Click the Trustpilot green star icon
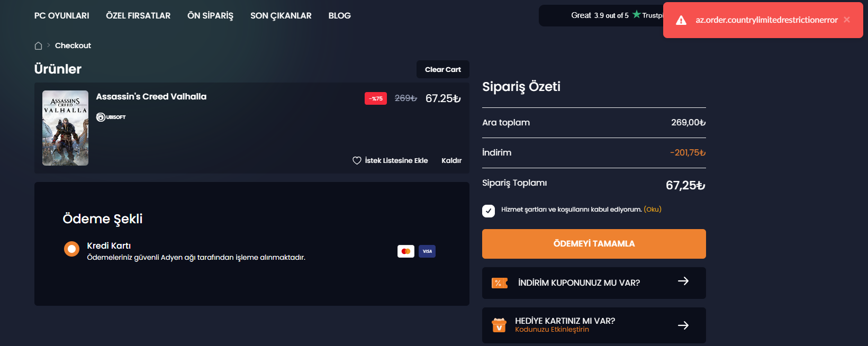The height and width of the screenshot is (346, 868). (636, 14)
